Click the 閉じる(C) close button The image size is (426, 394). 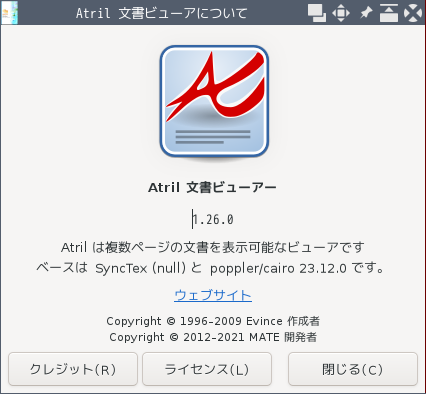(353, 369)
